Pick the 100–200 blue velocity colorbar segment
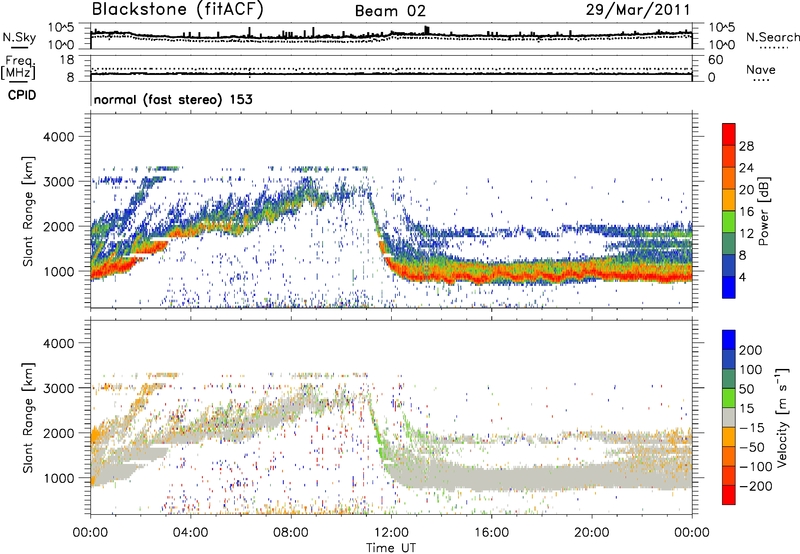 (729, 359)
